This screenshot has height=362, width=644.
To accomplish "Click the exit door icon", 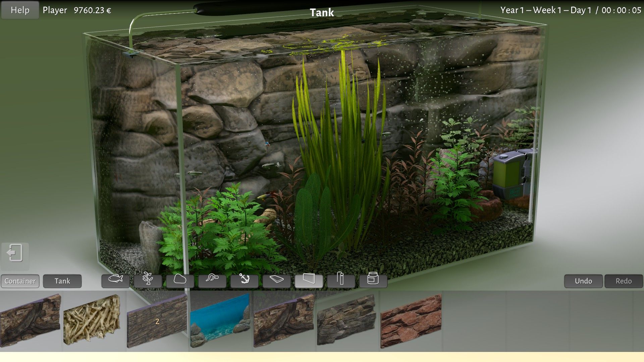I will coord(15,253).
